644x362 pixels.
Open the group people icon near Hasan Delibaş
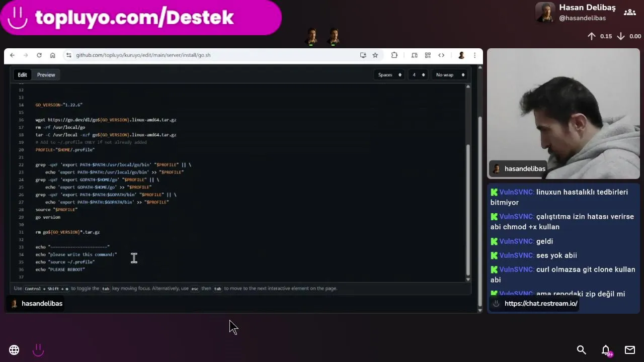(629, 12)
